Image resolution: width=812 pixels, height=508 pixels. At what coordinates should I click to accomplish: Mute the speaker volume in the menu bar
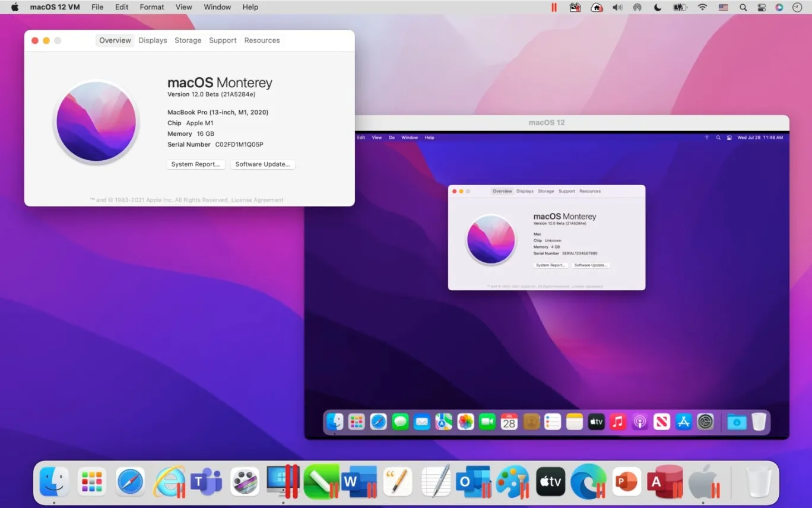click(617, 7)
